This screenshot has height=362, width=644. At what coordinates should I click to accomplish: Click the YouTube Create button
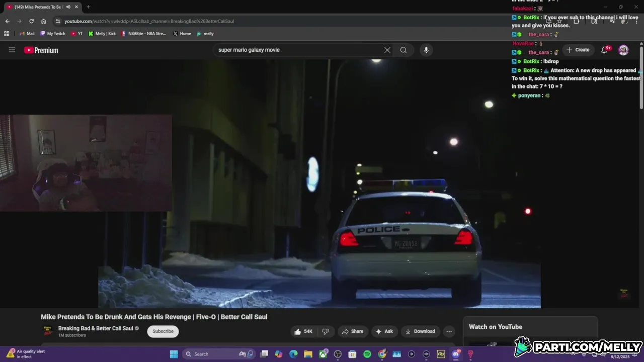[578, 50]
